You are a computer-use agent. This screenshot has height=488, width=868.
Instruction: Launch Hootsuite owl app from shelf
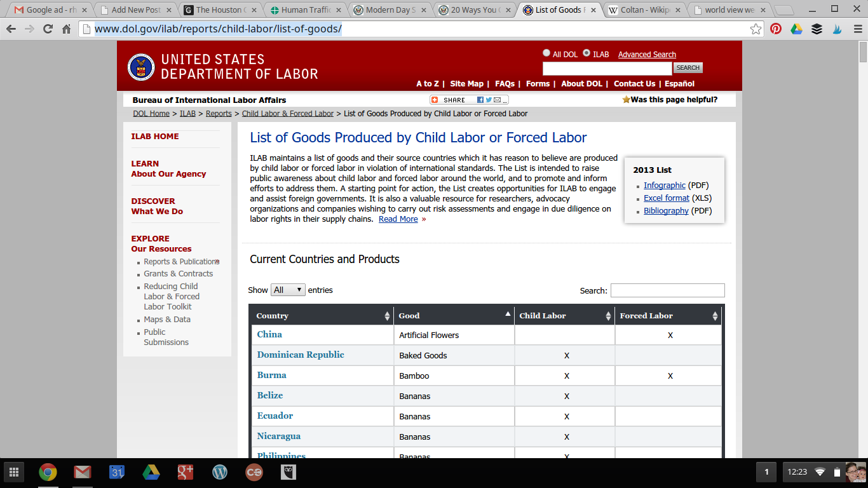click(288, 472)
